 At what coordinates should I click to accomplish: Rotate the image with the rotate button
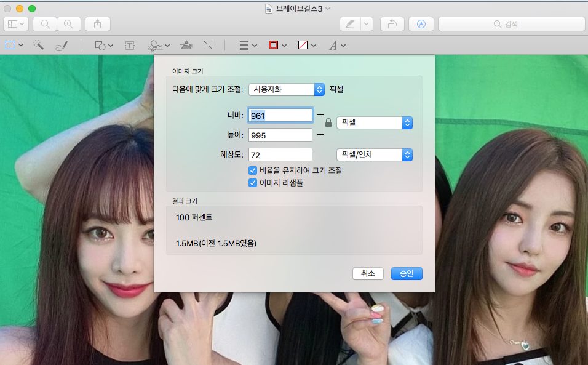click(x=392, y=24)
